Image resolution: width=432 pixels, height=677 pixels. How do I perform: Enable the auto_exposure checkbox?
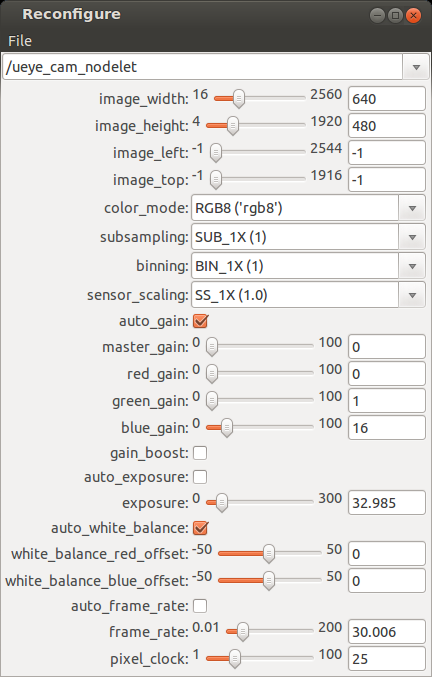pos(200,477)
